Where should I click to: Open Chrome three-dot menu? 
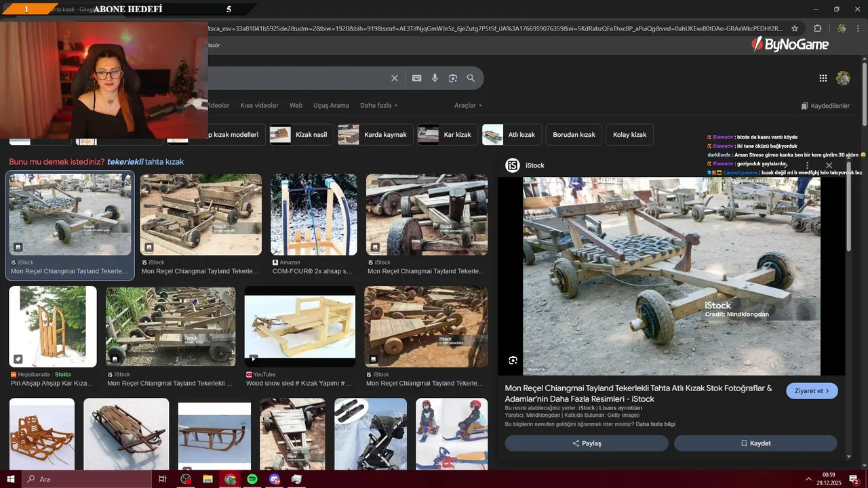click(x=859, y=28)
